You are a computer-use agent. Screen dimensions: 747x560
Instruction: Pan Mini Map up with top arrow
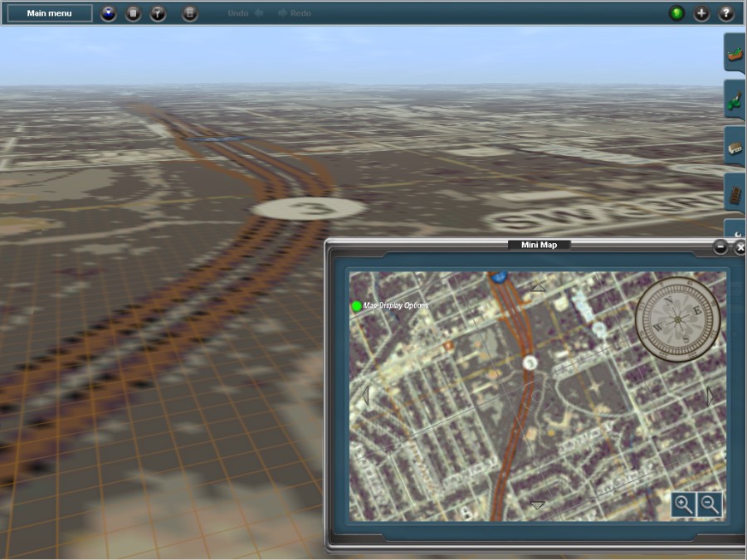coord(538,287)
